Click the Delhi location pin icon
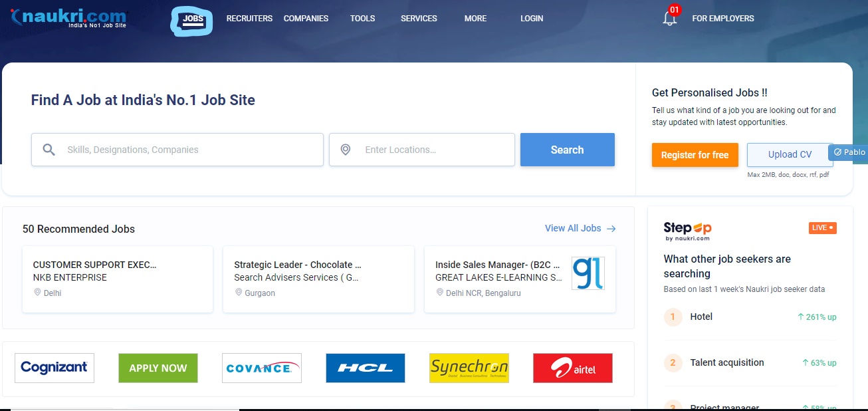The width and height of the screenshot is (868, 411). pyautogui.click(x=38, y=293)
